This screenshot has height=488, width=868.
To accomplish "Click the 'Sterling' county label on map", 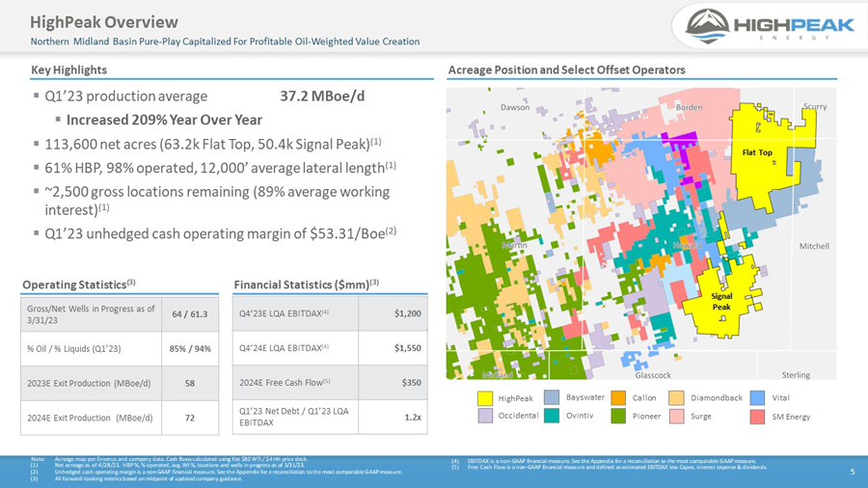I will (796, 374).
